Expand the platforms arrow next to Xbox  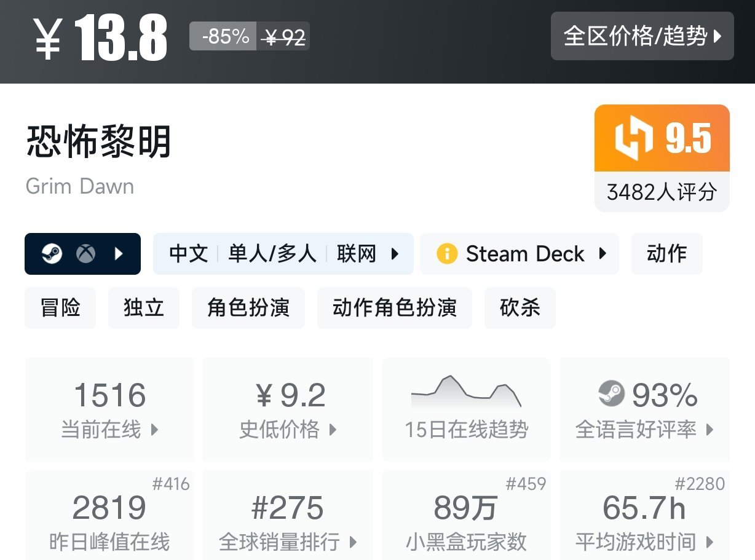click(119, 254)
